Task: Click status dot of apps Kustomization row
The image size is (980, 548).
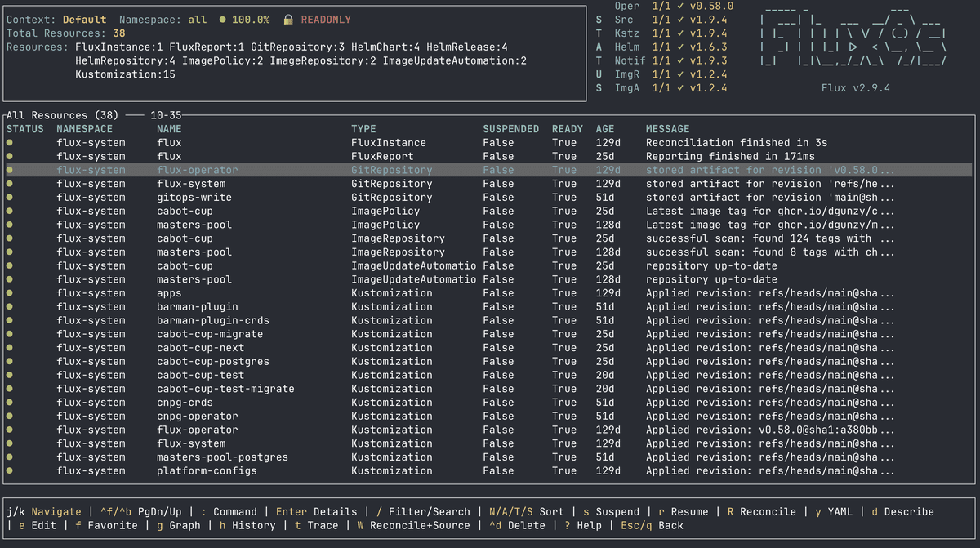Action: point(10,292)
